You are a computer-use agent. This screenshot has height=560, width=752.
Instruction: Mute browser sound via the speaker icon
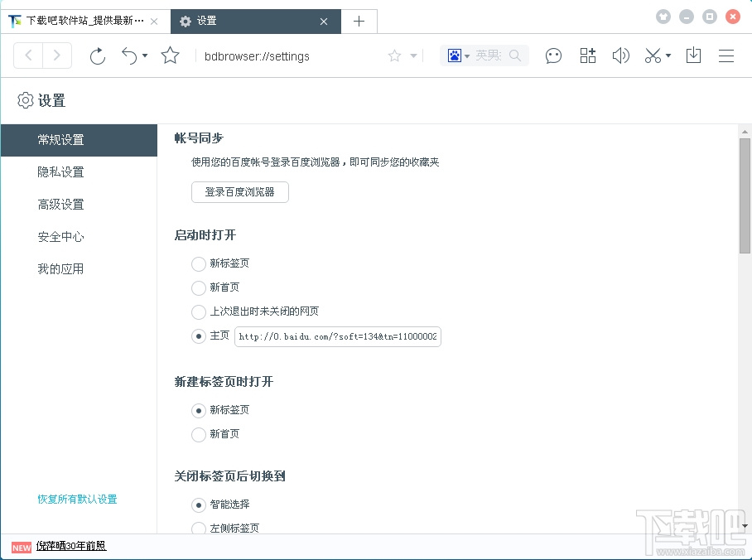point(620,56)
